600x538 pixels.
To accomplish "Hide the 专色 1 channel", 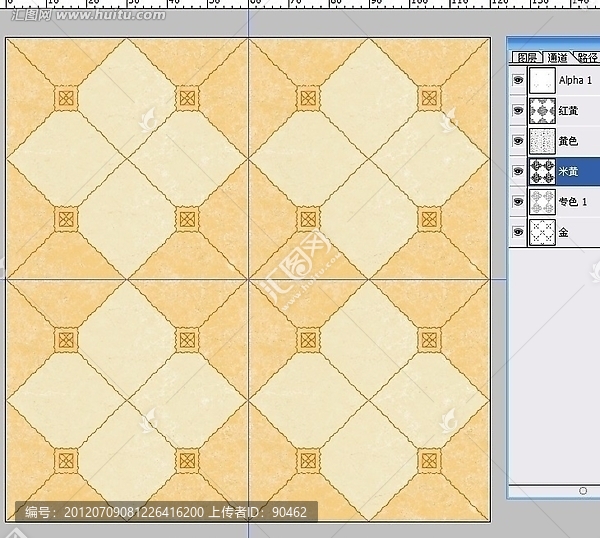I will (518, 201).
